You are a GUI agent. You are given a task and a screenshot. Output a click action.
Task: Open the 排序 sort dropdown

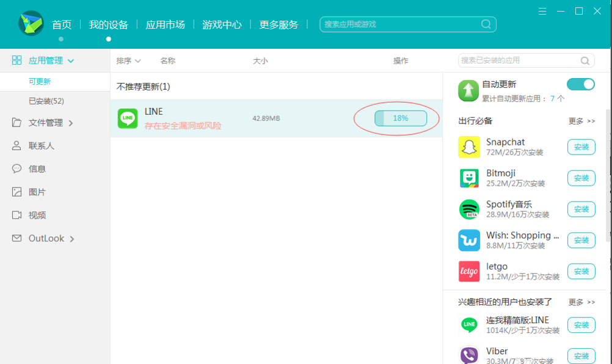[x=128, y=60]
